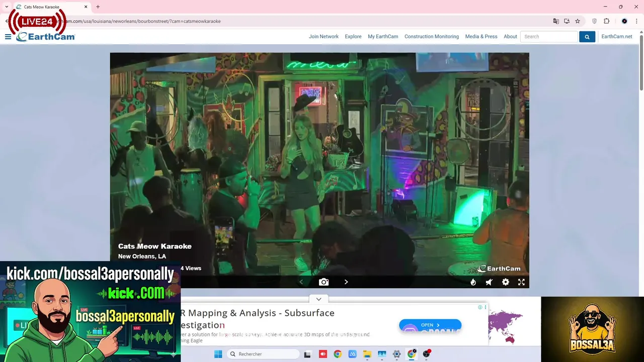Take a snapshot with the camera icon

coord(324,282)
